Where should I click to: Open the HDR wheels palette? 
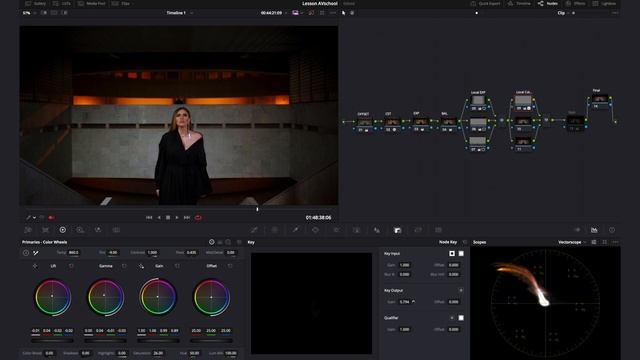point(80,230)
